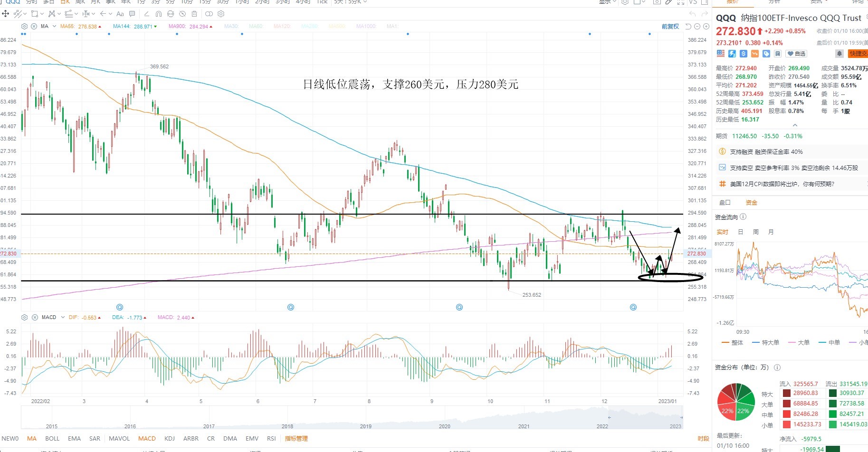868x452 pixels.
Task: Toggle MAVOL sub-chart indicator
Action: pos(119,438)
